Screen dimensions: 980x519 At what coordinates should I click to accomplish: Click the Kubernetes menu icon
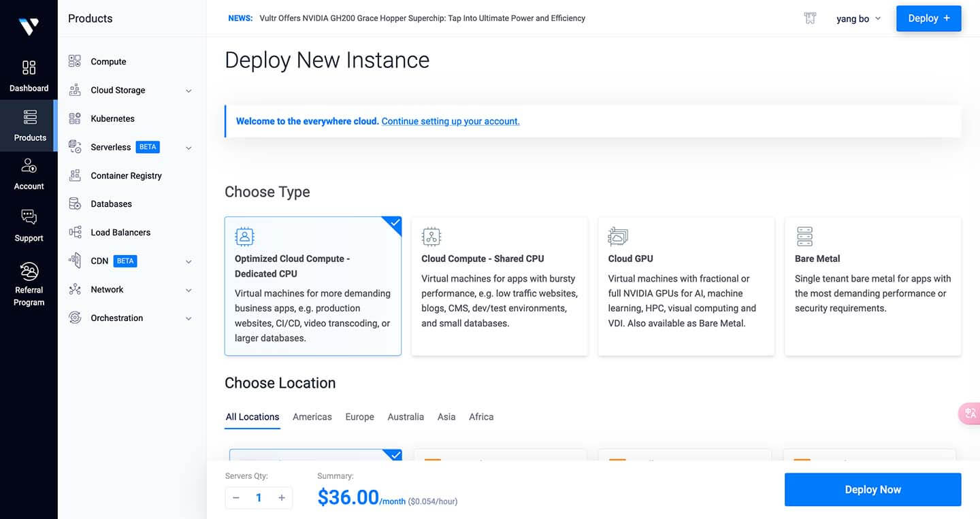(75, 118)
